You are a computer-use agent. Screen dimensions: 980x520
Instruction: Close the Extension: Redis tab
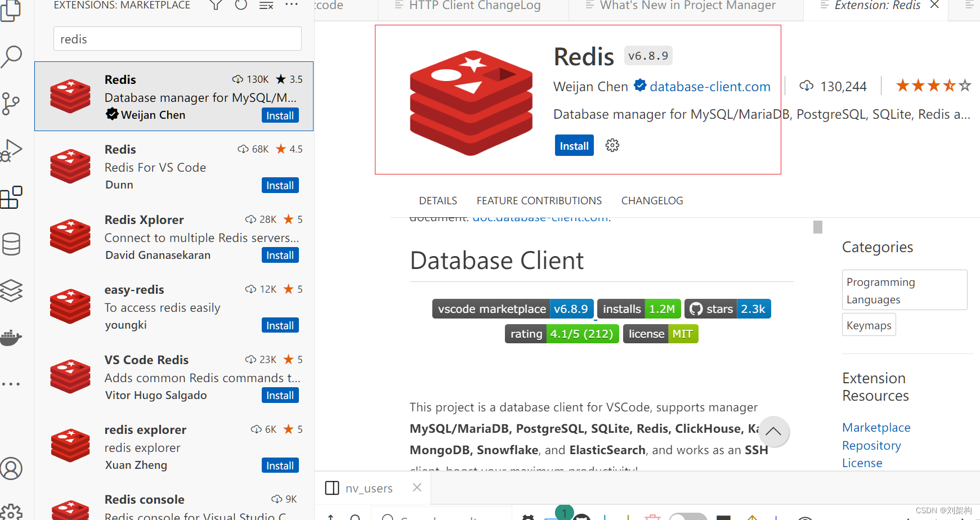tap(934, 5)
